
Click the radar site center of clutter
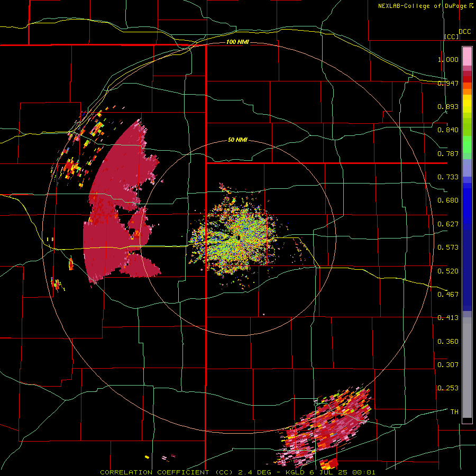pos(239,237)
